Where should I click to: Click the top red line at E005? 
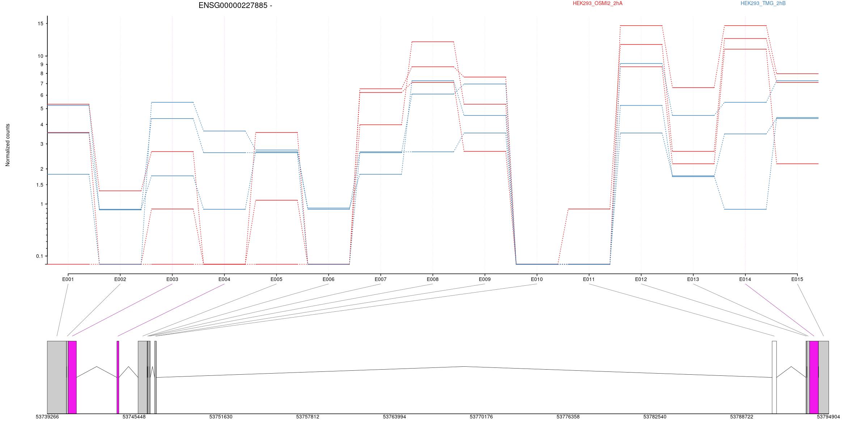[276, 132]
